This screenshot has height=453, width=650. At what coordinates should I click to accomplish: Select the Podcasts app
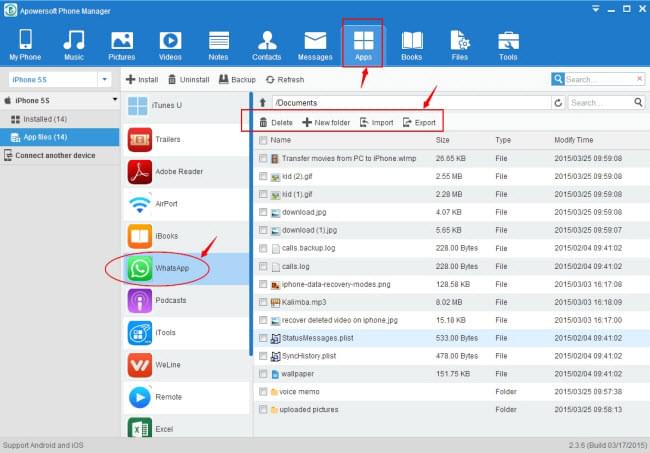pyautogui.click(x=186, y=300)
